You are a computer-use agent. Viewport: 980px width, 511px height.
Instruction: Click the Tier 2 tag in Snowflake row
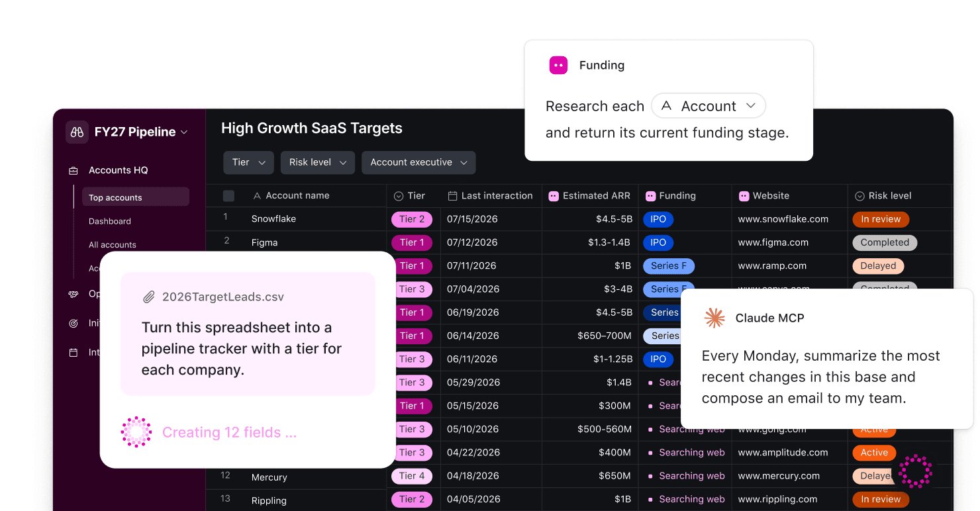[412, 219]
